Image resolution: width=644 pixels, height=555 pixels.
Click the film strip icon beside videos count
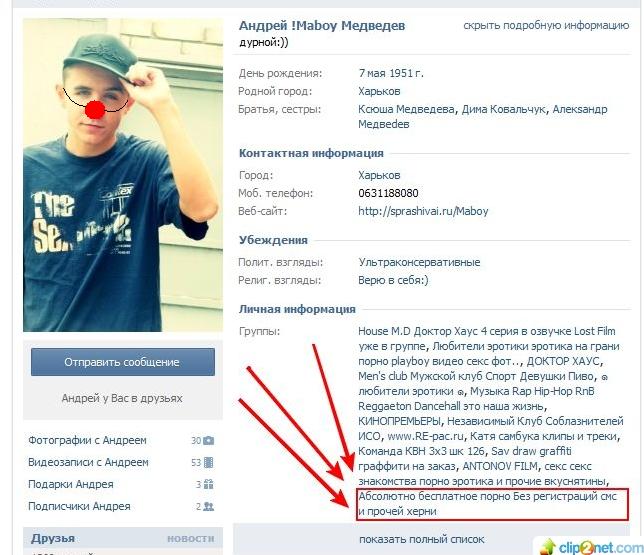[x=209, y=463]
